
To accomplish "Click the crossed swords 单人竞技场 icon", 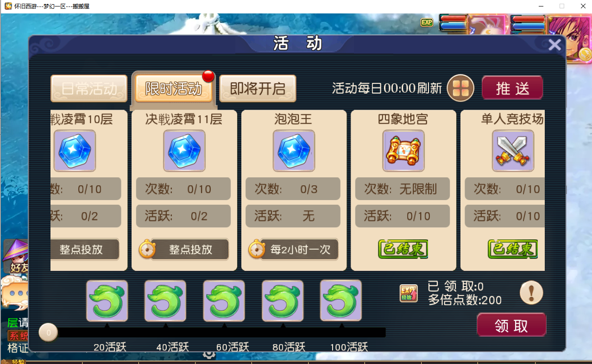I will [x=513, y=151].
